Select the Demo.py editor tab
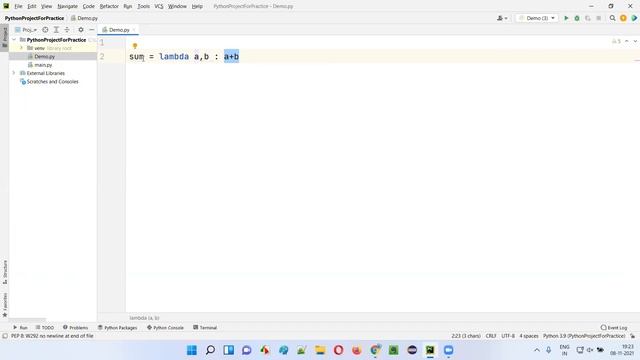The image size is (640, 360). click(x=119, y=30)
